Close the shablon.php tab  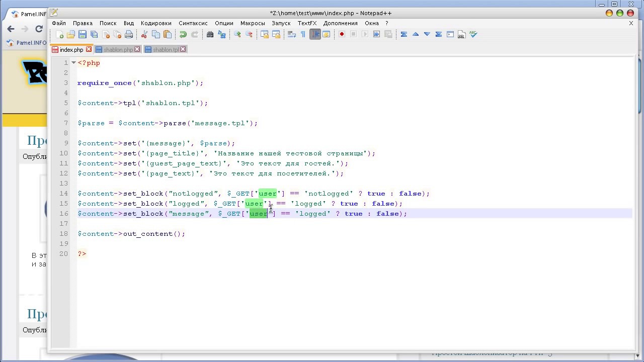tap(137, 49)
